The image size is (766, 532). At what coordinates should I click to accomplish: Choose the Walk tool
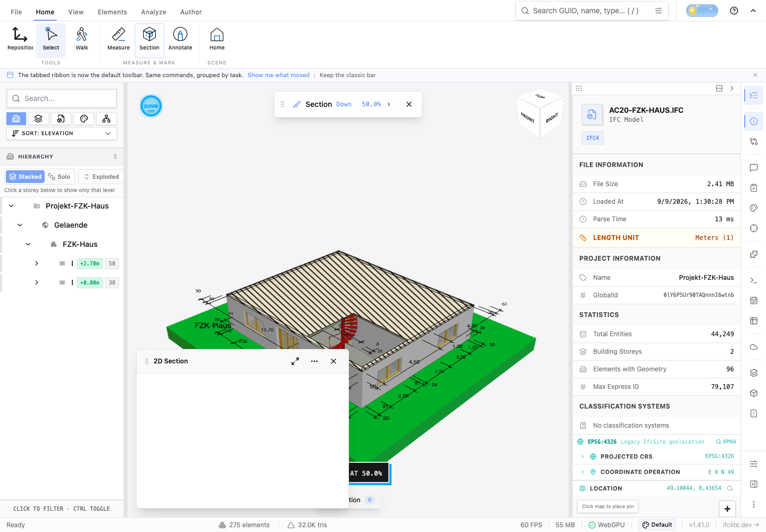[x=82, y=40]
